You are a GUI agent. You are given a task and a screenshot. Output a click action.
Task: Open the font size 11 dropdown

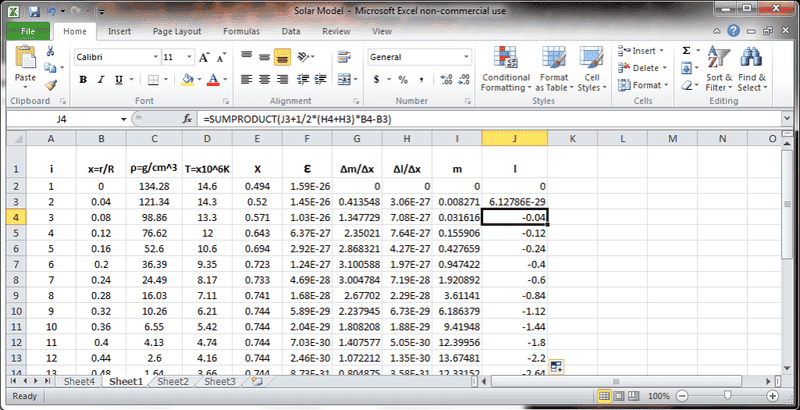click(189, 57)
